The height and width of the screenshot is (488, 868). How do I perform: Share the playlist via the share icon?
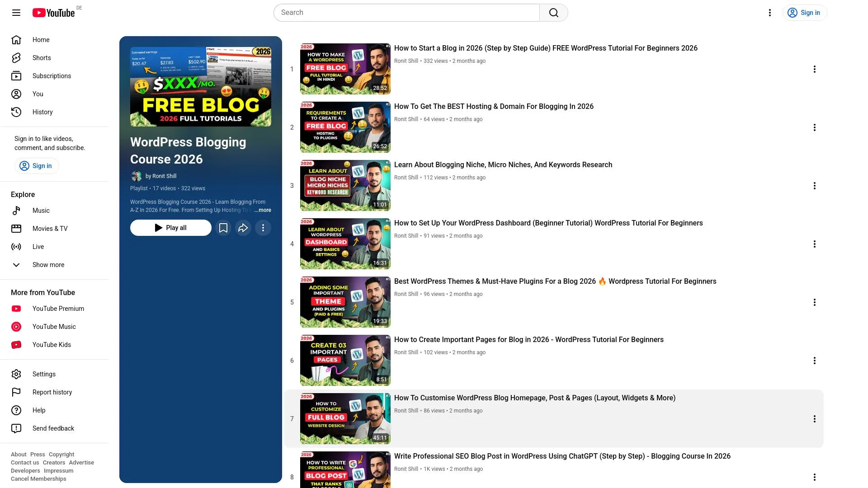[x=243, y=228]
